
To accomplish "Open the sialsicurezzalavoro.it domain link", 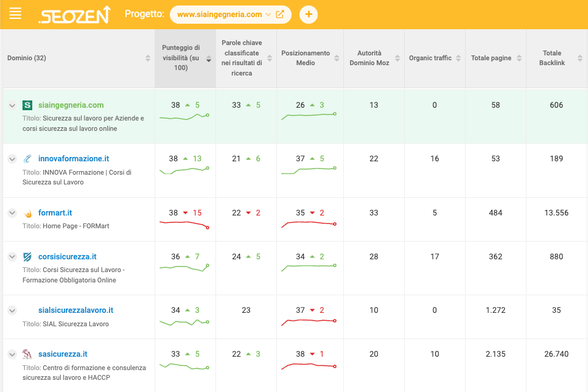I will coord(75,310).
